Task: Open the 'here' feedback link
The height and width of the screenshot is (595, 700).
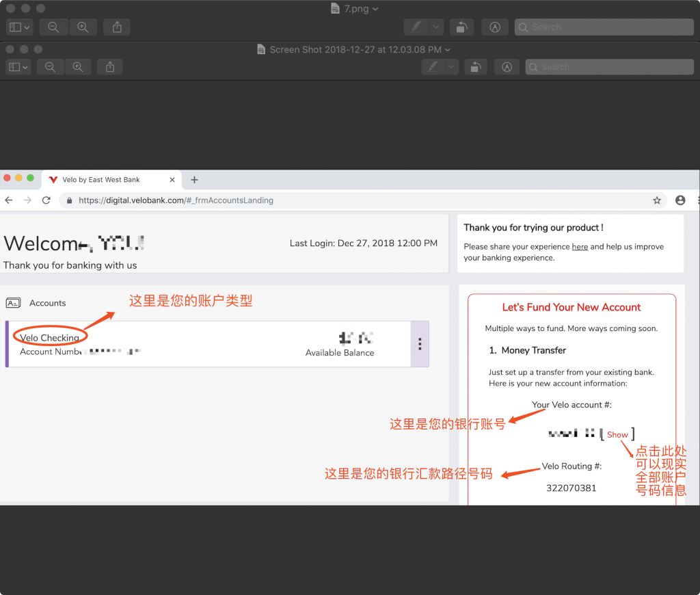Action: pos(580,247)
